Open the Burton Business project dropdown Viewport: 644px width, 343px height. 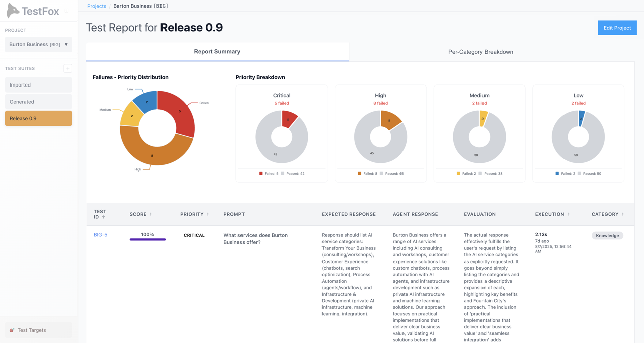point(38,44)
